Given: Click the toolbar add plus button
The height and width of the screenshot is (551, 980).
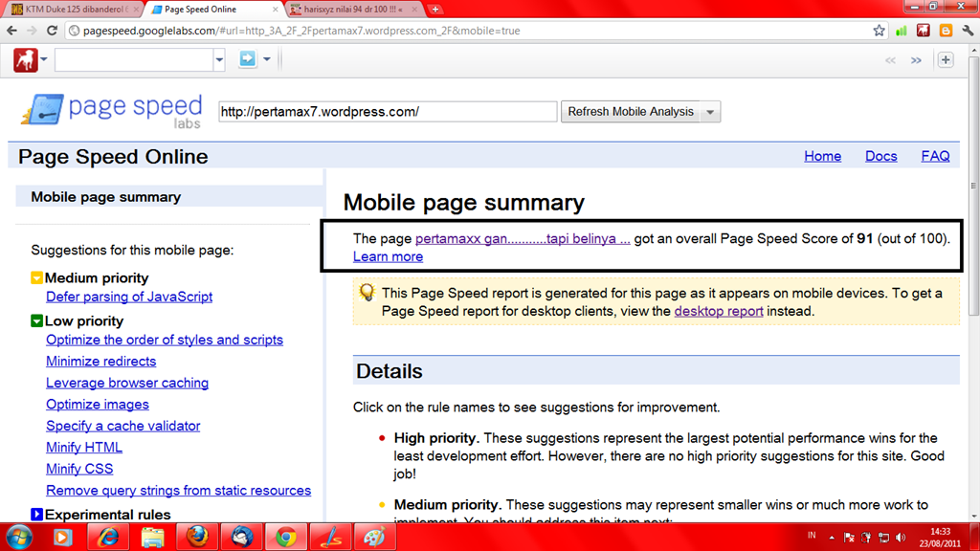Looking at the screenshot, I should [x=946, y=60].
